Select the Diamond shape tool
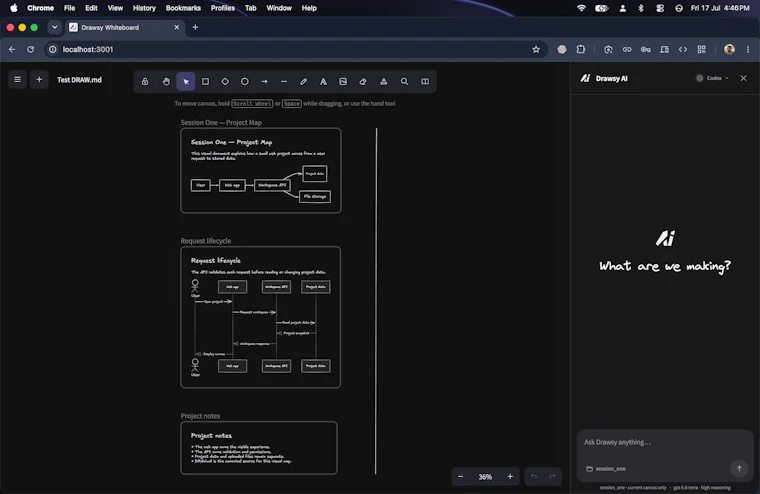Screen dimensions: 760x494 click(225, 81)
